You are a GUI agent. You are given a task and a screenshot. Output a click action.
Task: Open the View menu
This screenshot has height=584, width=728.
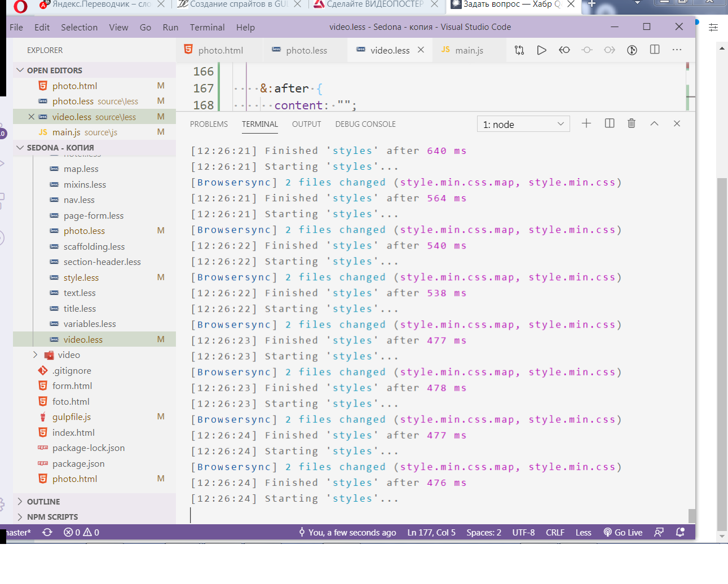pos(118,27)
